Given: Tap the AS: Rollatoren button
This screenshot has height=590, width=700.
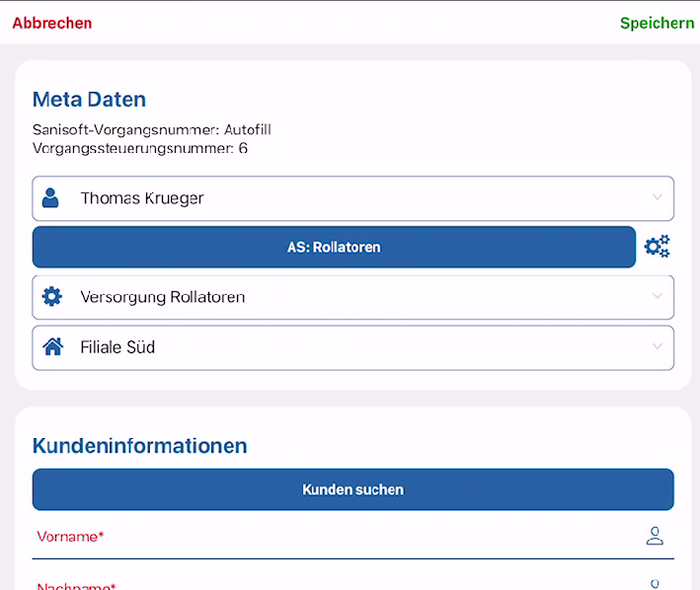Looking at the screenshot, I should 334,247.
